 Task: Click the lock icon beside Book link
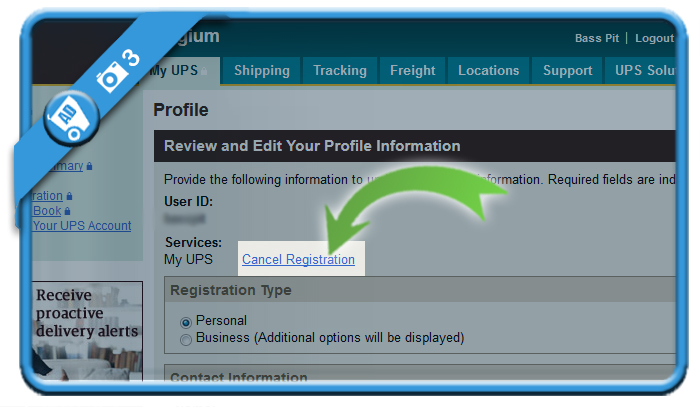[67, 211]
